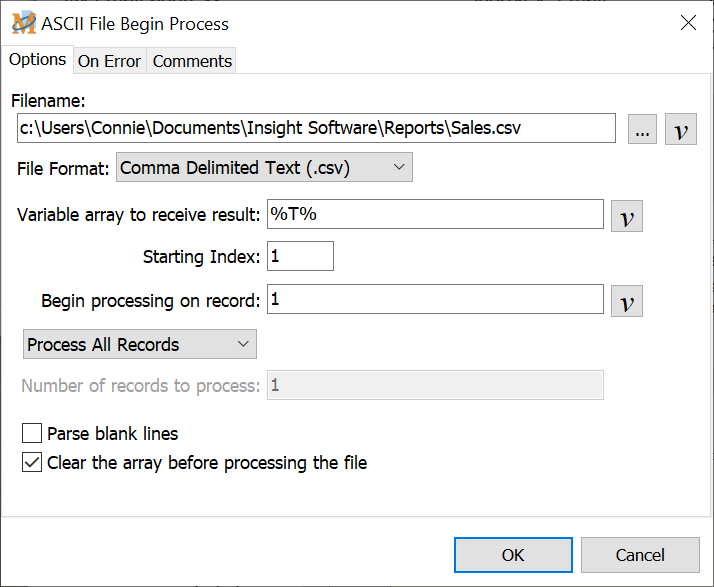Click the OK button

point(513,555)
